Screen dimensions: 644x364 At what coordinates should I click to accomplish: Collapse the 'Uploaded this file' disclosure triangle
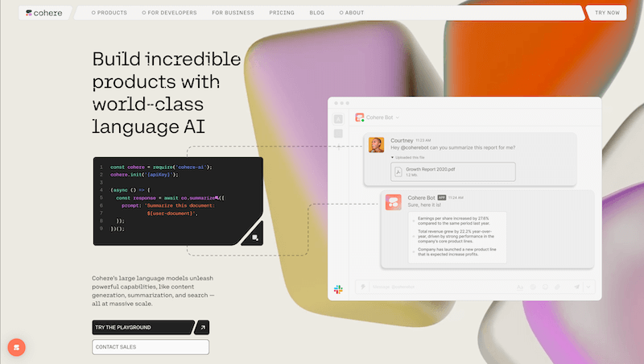(392, 157)
